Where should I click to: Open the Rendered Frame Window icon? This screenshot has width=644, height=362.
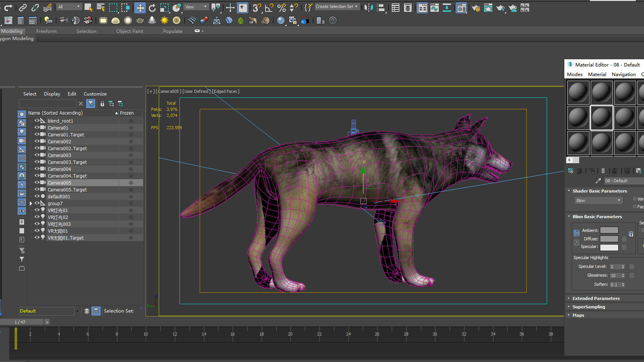488,8
